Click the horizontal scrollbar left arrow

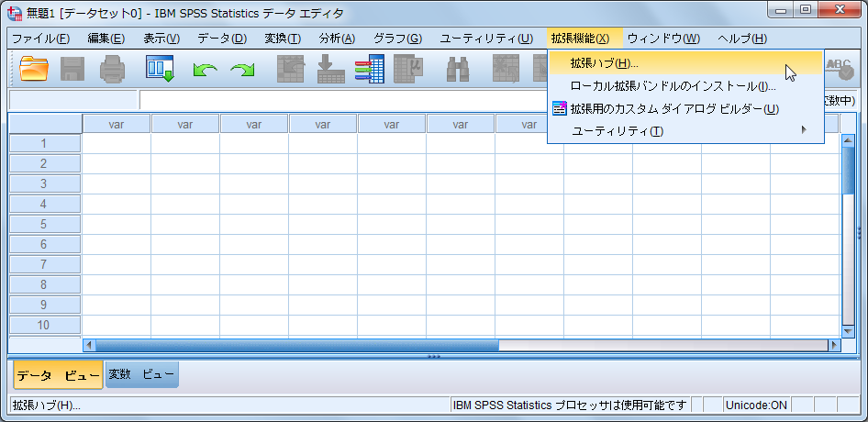tap(89, 345)
